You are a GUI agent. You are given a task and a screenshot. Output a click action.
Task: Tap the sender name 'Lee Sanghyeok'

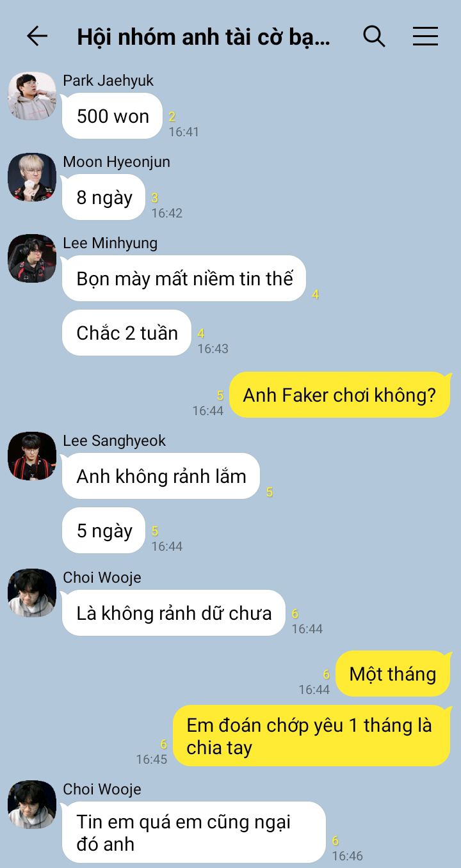tap(114, 441)
